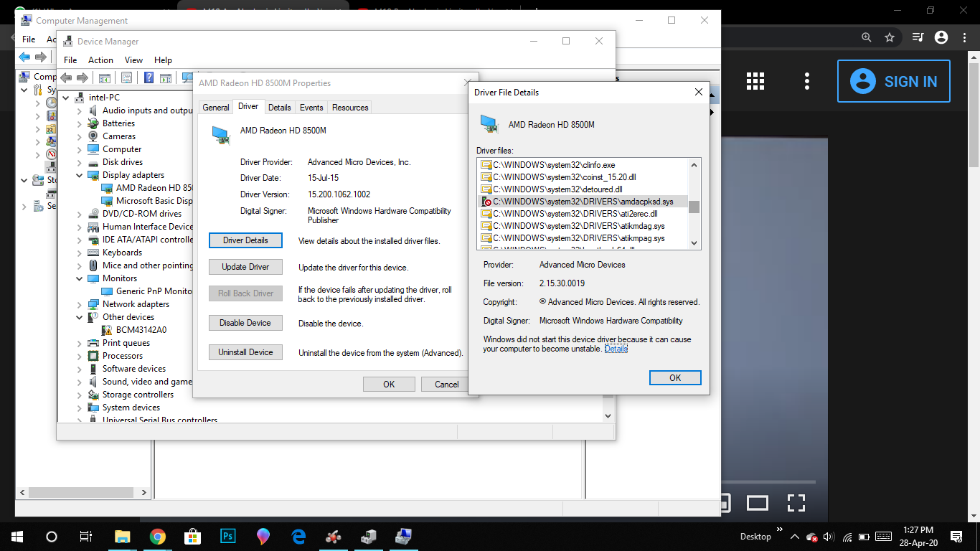Open Action menu in Device Manager

tap(100, 60)
